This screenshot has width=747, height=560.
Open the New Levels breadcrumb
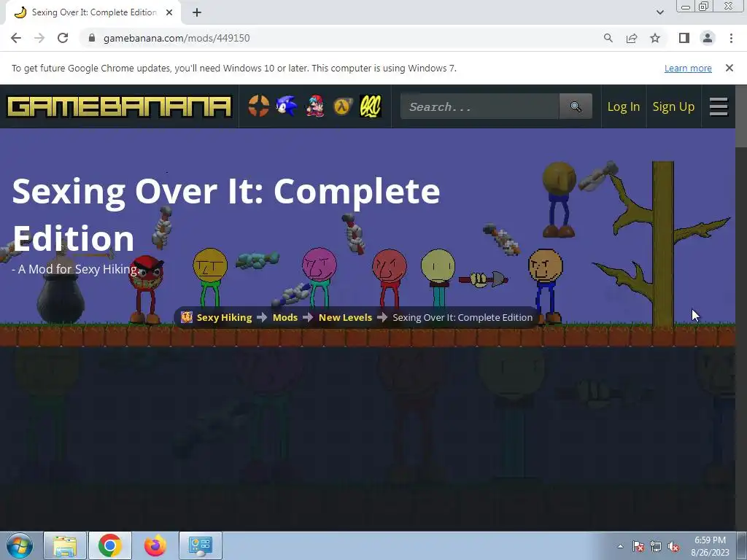(x=345, y=318)
